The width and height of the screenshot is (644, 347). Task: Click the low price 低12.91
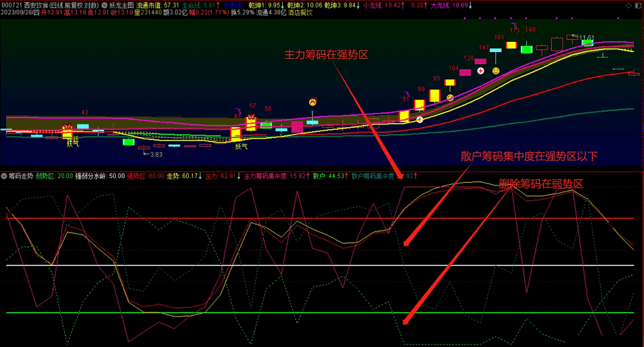[99, 13]
